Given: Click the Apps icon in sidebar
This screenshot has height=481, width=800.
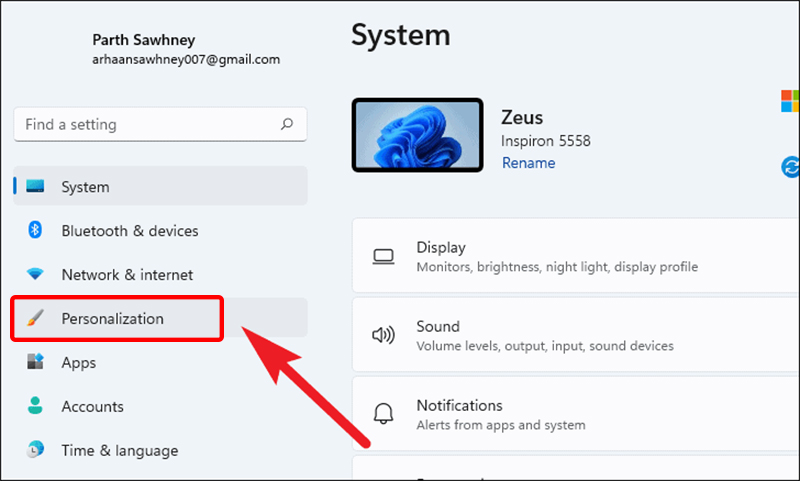Looking at the screenshot, I should [x=35, y=362].
